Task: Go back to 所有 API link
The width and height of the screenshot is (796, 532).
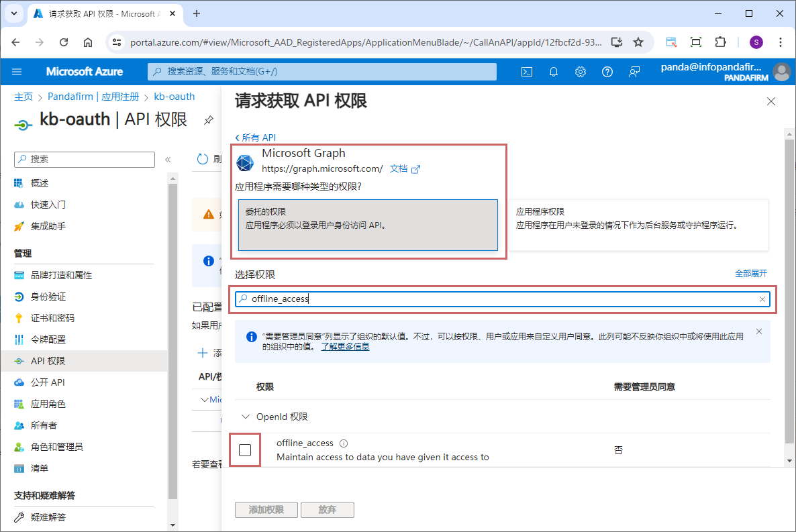Action: 256,138
